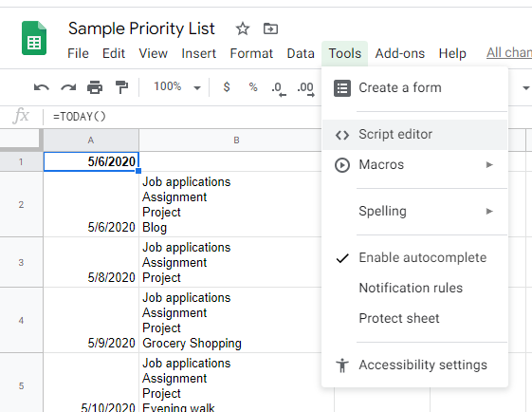The height and width of the screenshot is (412, 532).
Task: Select row 2 header
Action: click(x=21, y=204)
